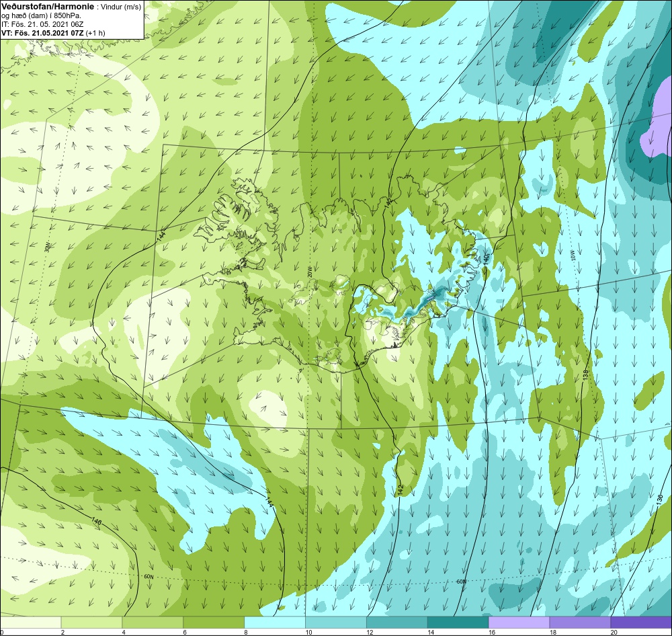Click the '(+1 h)' forecast offset text
The width and height of the screenshot is (672, 636).
[x=95, y=32]
